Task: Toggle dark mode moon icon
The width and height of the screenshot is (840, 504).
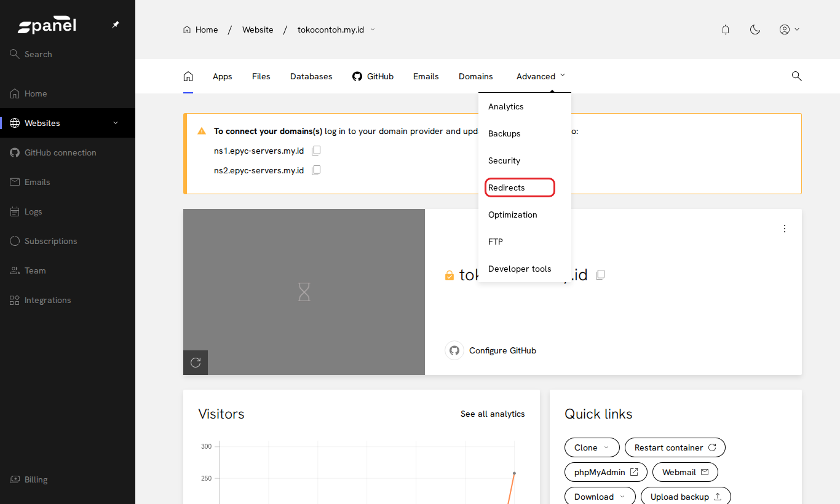Action: [x=755, y=30]
